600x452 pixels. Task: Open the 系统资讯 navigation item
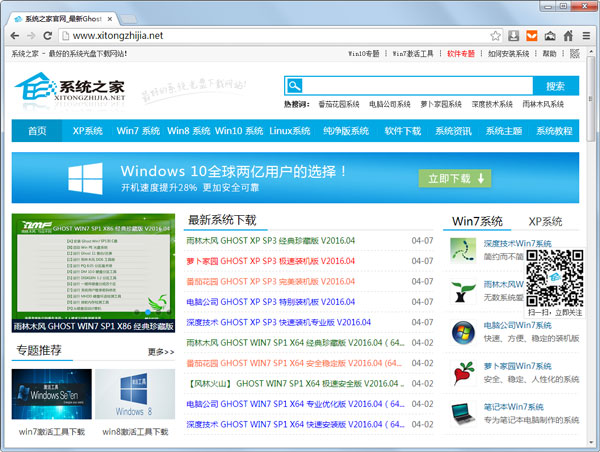coord(453,131)
